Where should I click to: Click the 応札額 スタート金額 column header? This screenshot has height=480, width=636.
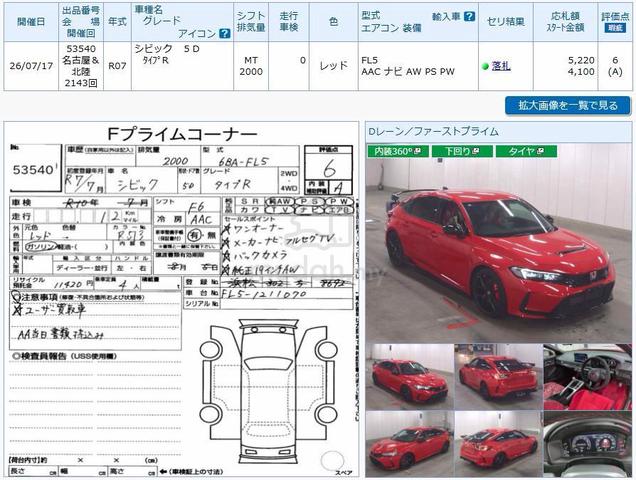565,22
